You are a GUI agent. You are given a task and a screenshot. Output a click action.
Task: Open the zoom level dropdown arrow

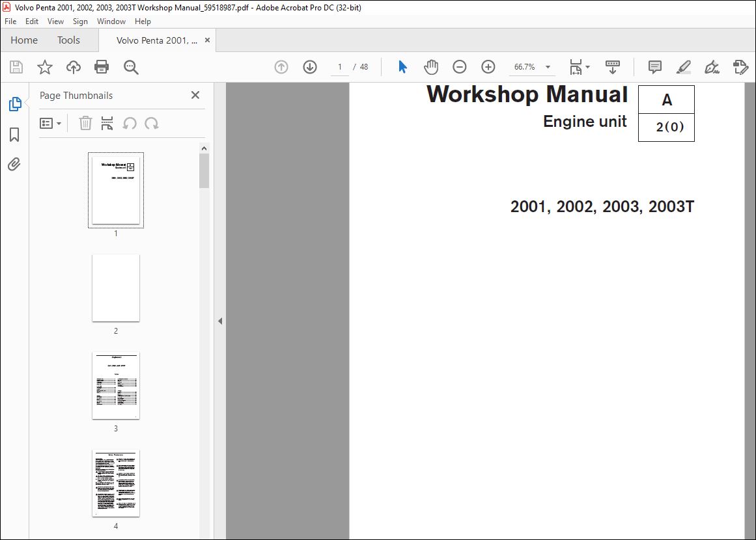coord(548,67)
